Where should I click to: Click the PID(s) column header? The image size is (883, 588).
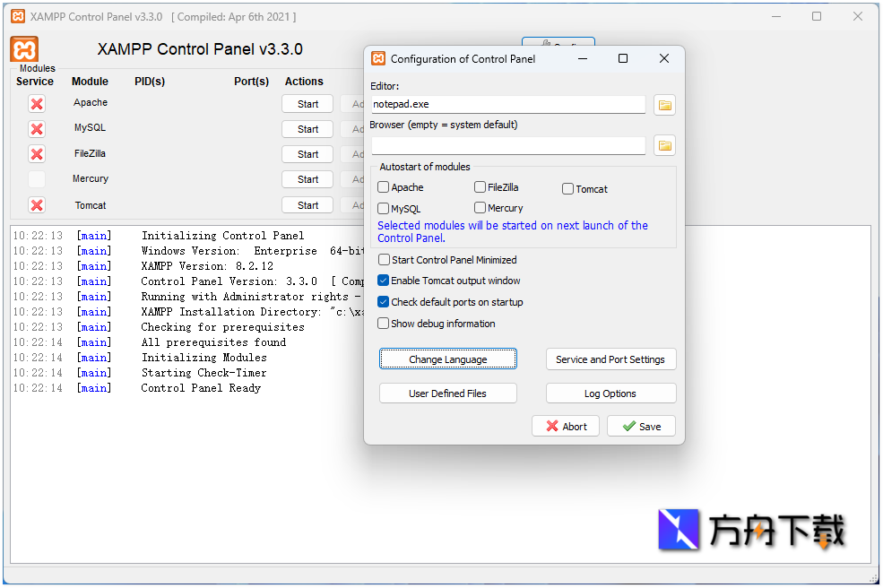(x=150, y=81)
